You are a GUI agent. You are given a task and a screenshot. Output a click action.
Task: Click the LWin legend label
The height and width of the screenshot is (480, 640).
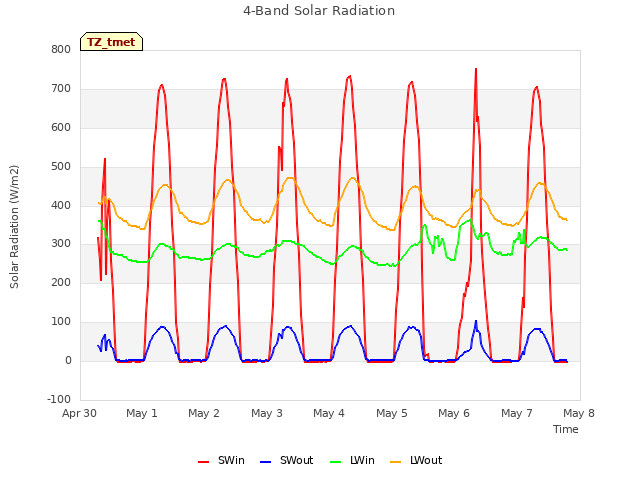(362, 460)
